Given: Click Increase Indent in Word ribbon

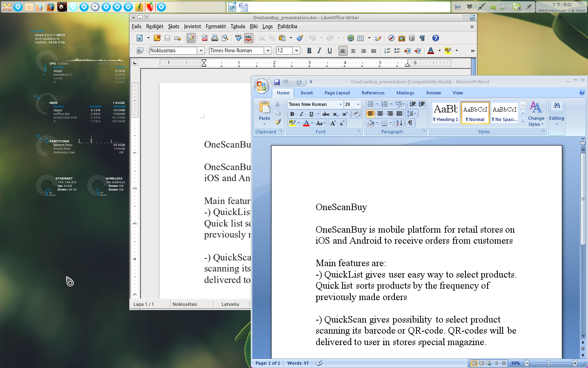Looking at the screenshot, I should 422,104.
